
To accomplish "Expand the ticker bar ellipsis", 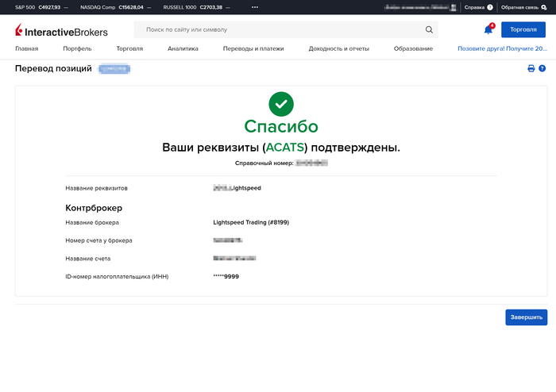I will 255,7.
